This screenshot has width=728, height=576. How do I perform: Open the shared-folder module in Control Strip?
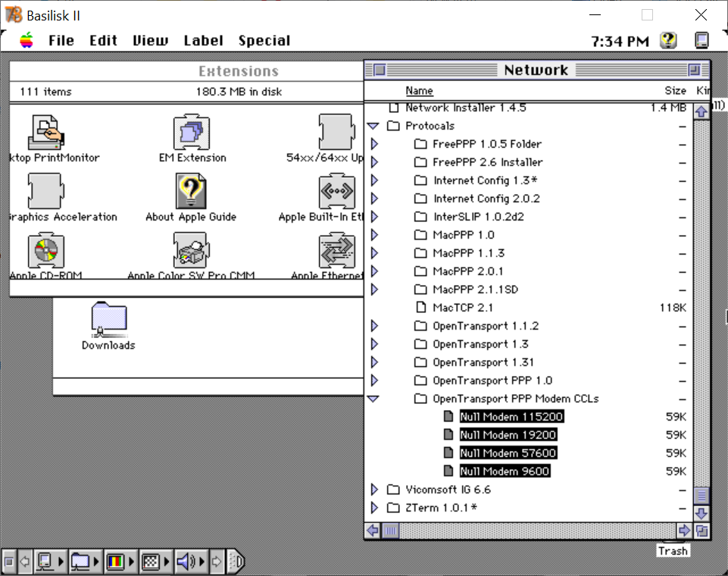click(x=86, y=562)
